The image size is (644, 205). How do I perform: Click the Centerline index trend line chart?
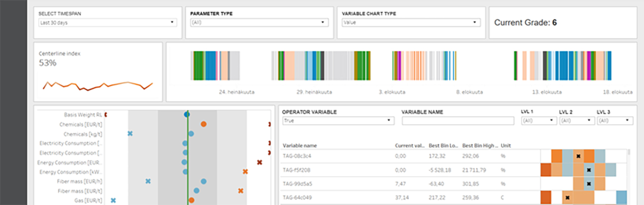[98, 86]
